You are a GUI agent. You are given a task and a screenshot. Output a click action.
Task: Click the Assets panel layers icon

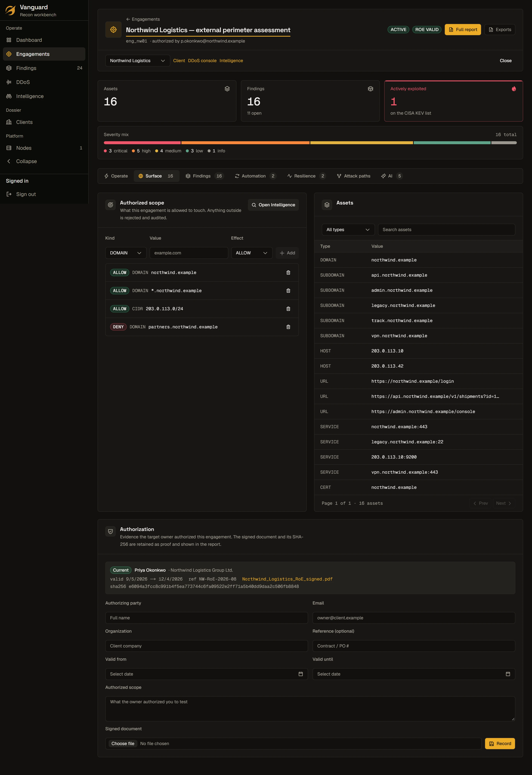pyautogui.click(x=327, y=205)
